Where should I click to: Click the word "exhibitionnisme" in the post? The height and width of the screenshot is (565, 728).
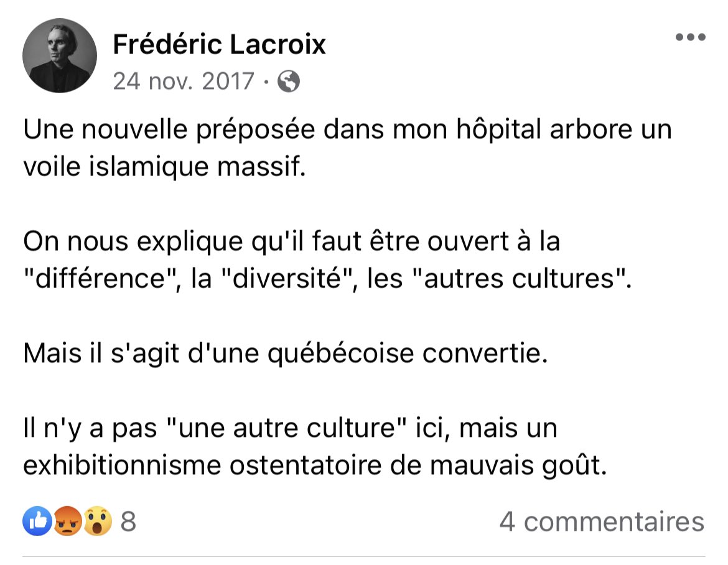pyautogui.click(x=122, y=465)
